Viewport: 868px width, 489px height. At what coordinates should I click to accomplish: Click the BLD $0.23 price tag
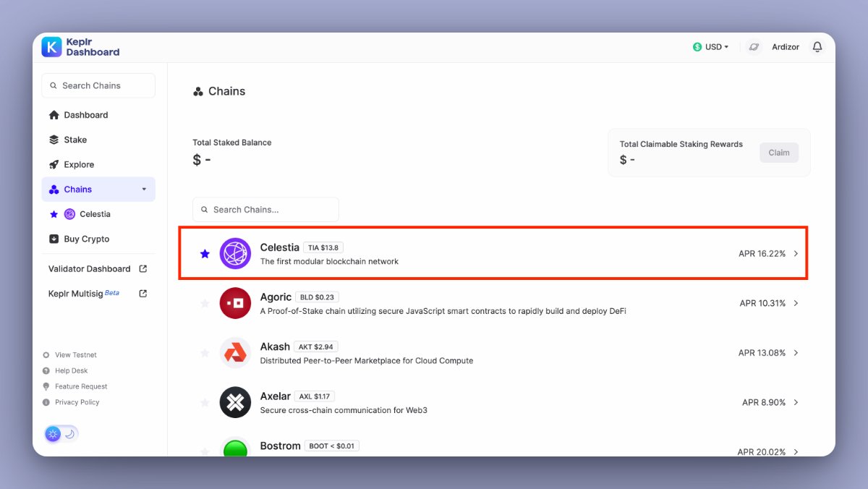click(x=317, y=297)
